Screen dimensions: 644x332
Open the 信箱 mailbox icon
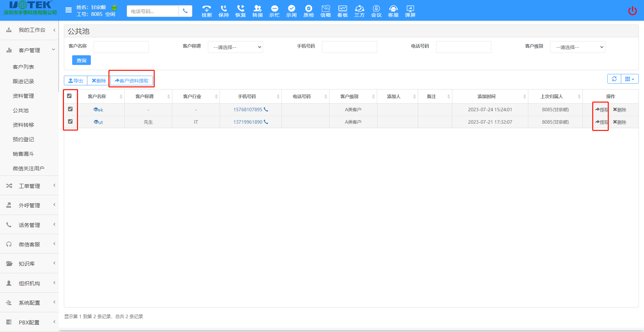coord(325,11)
